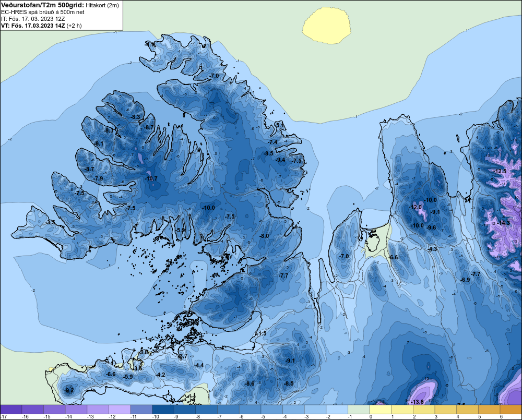Click the -14.3 temperature value
Viewport: 522px width, 420px height.
click(504, 223)
